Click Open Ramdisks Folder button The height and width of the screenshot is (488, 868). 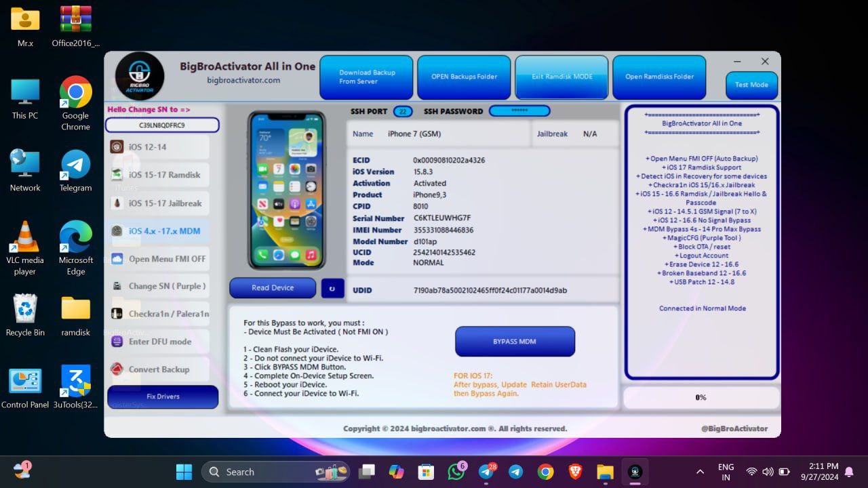(659, 77)
